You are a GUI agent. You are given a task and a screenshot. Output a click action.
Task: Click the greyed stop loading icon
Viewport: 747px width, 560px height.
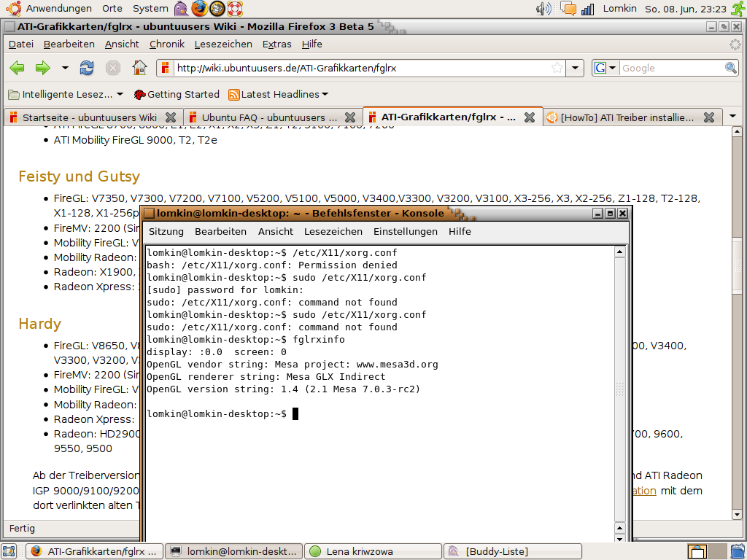click(x=113, y=68)
